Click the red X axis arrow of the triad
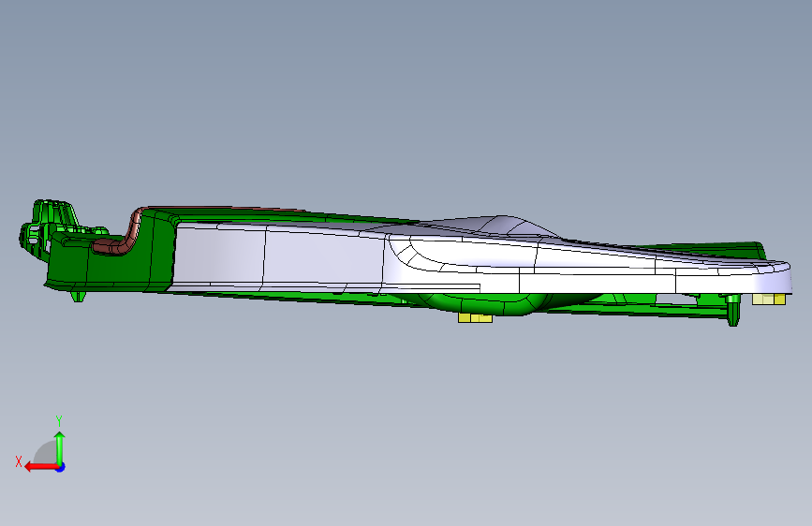 41,467
